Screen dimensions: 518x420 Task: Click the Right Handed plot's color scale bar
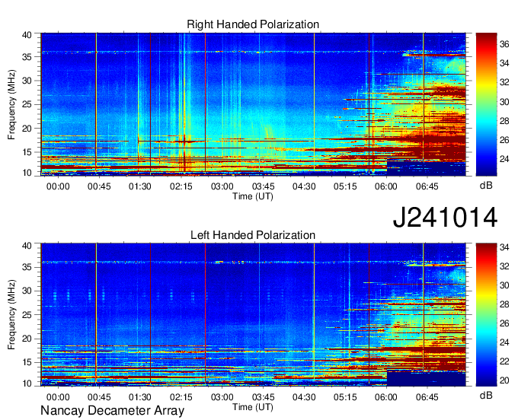pyautogui.click(x=486, y=104)
